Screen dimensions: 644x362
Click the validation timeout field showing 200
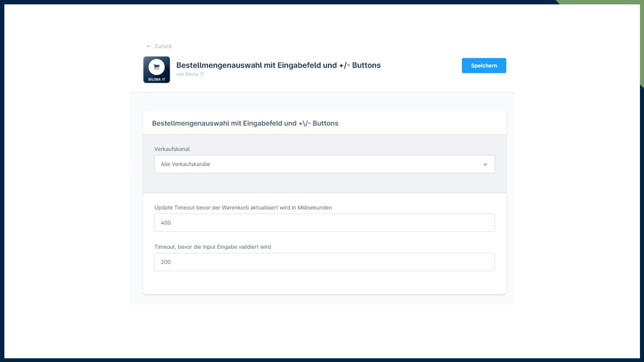[324, 262]
